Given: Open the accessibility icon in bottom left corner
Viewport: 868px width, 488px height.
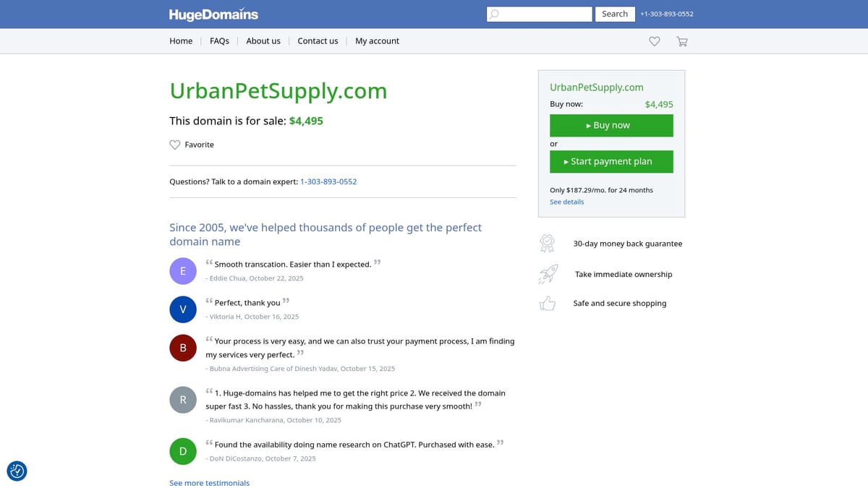Looking at the screenshot, I should pos(17,471).
